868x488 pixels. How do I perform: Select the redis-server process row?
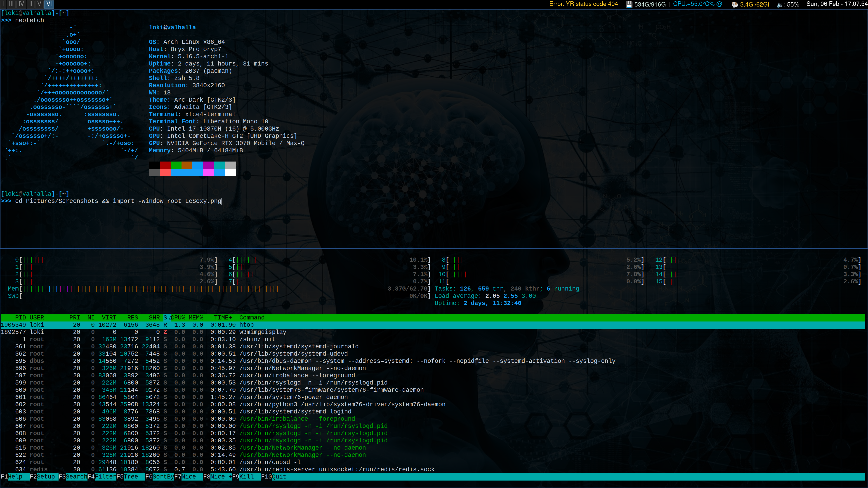click(x=433, y=469)
